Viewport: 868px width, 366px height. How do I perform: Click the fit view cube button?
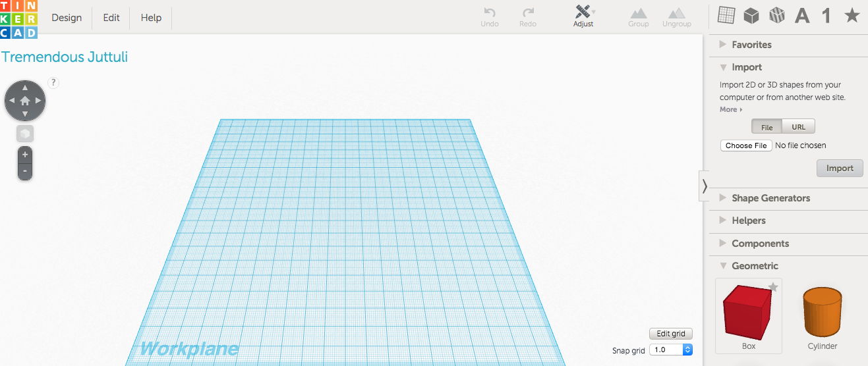pos(25,134)
